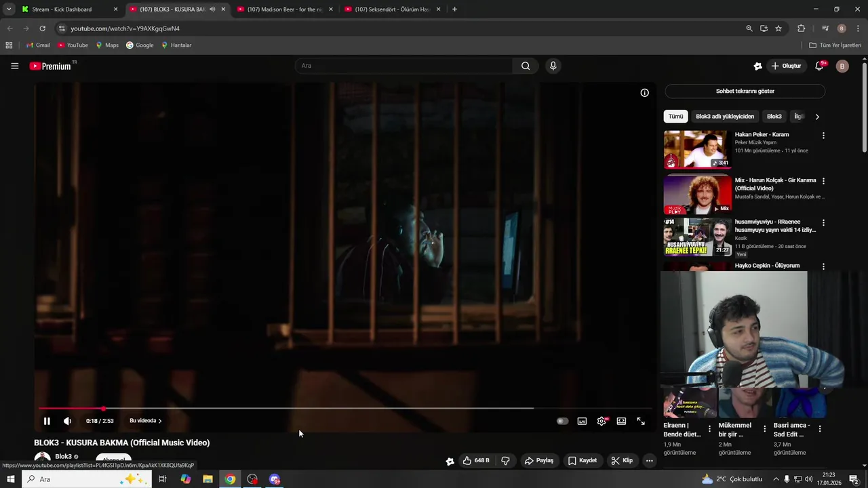Toggle the autoplay switch in the player
The image size is (868, 488).
(562, 421)
